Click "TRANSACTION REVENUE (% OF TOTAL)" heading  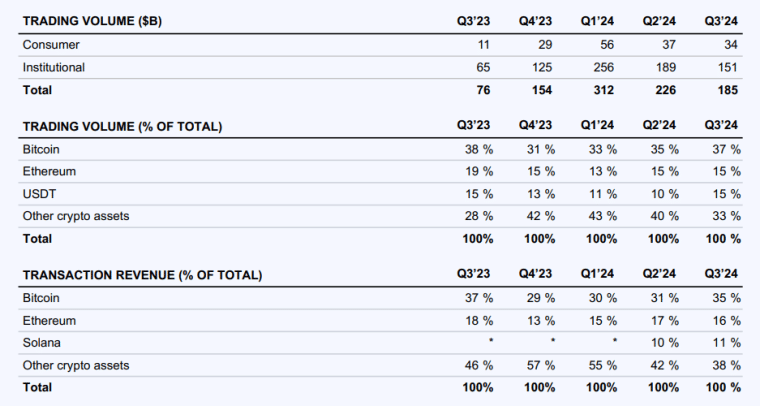(x=141, y=275)
